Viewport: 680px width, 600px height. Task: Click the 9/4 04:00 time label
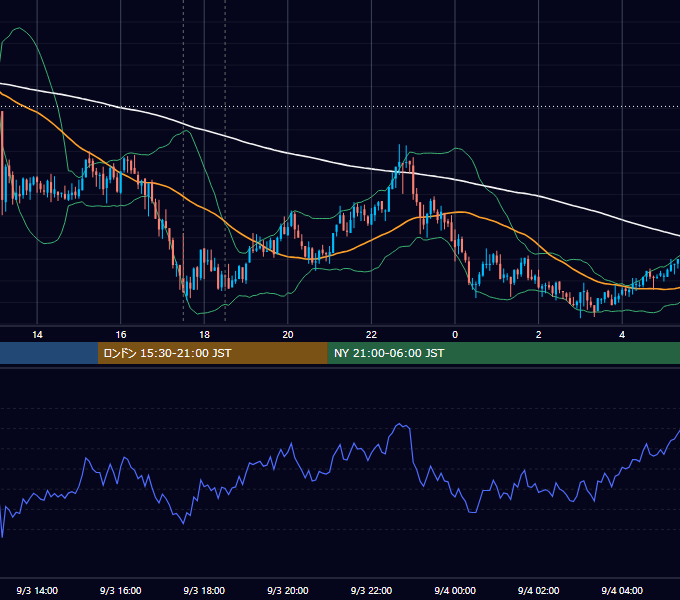(622, 590)
